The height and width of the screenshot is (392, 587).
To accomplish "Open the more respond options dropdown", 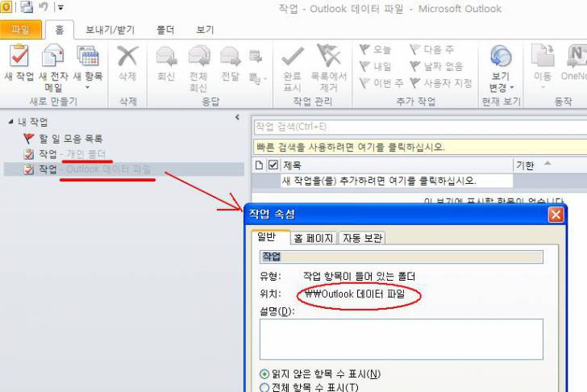I will [x=258, y=78].
